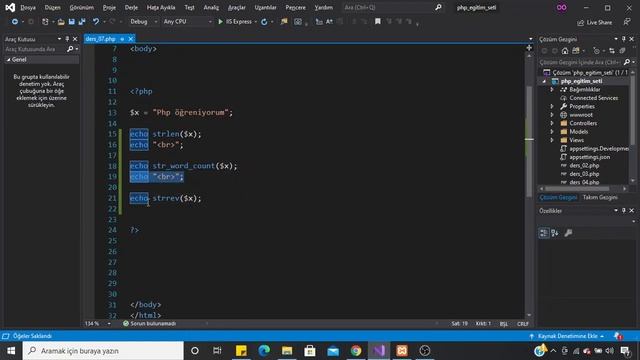Click the Open File folder icon
Screen dimensions: 640x360
tap(61, 22)
